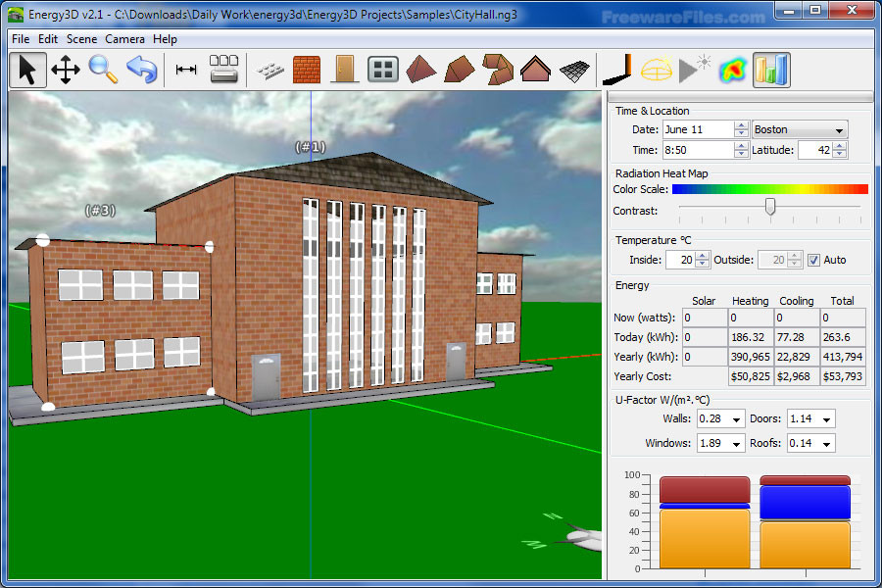
Task: Toggle the radiation heat map icon
Action: click(x=733, y=71)
